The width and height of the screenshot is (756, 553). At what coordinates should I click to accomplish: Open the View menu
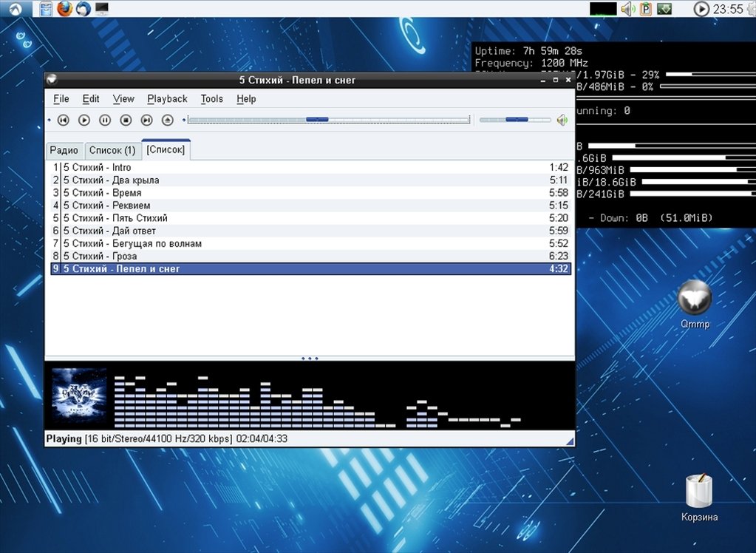(123, 99)
